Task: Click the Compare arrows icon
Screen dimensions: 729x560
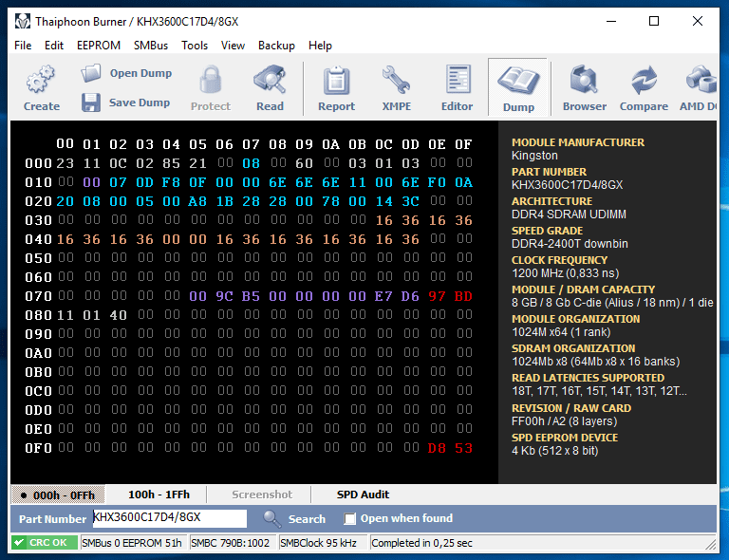Action: [644, 80]
